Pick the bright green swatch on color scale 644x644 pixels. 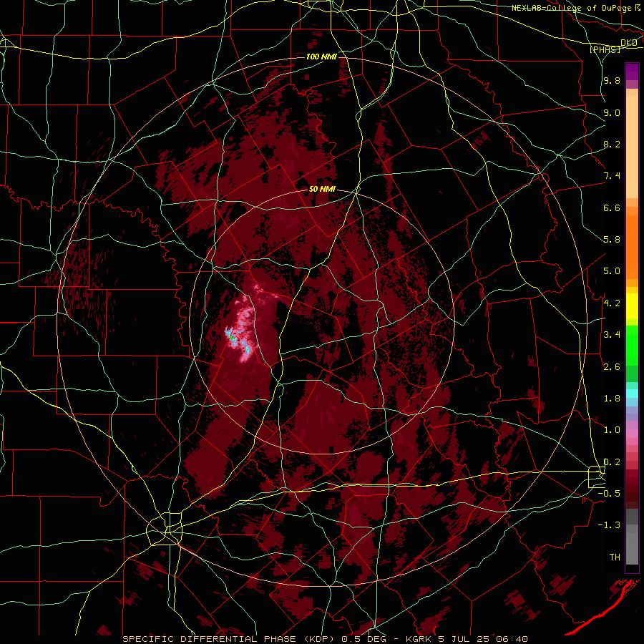click(632, 346)
